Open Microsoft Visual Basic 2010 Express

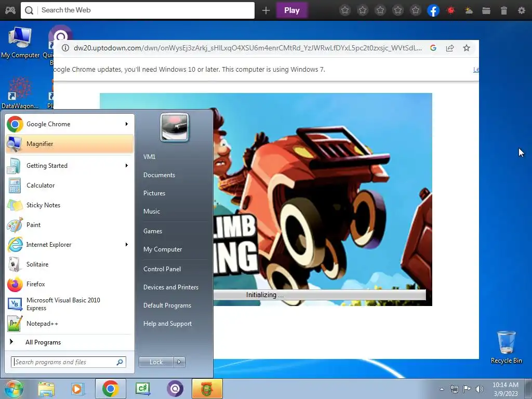pyautogui.click(x=70, y=304)
